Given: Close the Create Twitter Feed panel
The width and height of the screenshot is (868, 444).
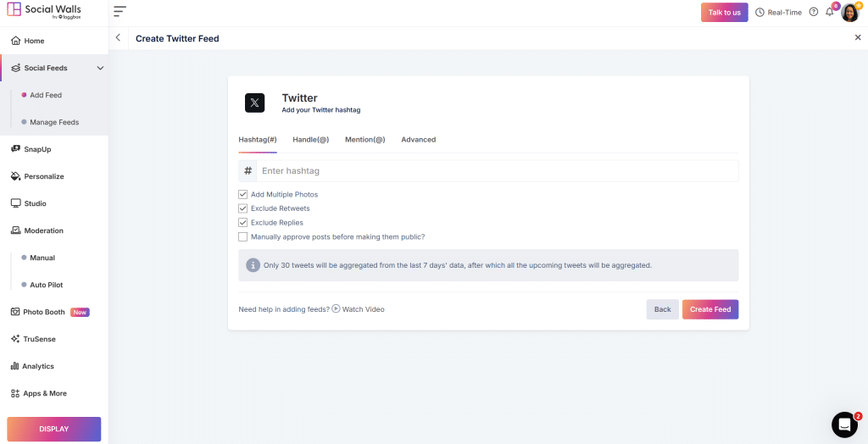Looking at the screenshot, I should (858, 37).
